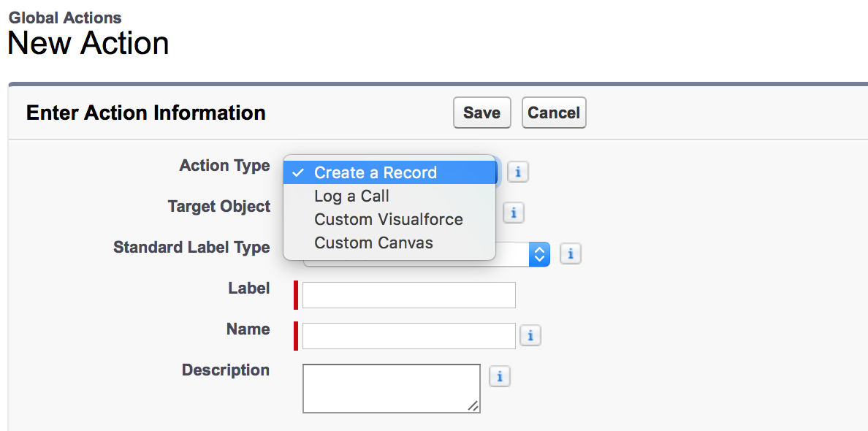Click inside the Description text area
This screenshot has height=431, width=868.
click(x=392, y=389)
